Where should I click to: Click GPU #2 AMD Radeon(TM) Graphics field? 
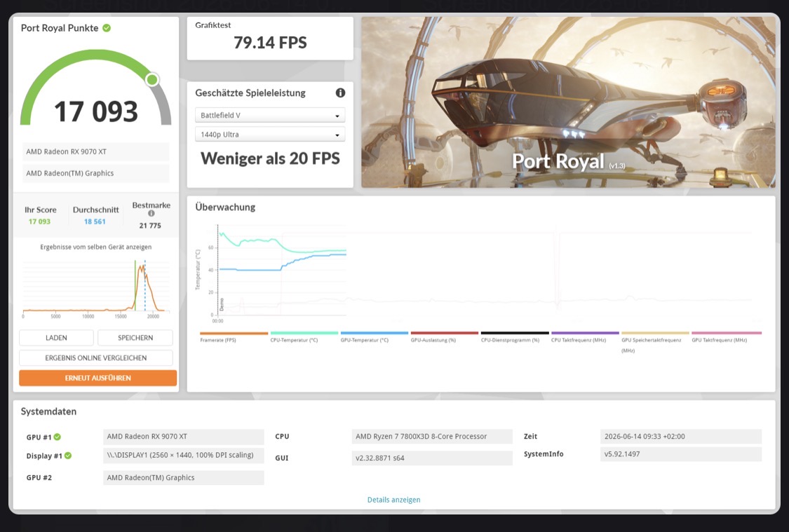184,478
